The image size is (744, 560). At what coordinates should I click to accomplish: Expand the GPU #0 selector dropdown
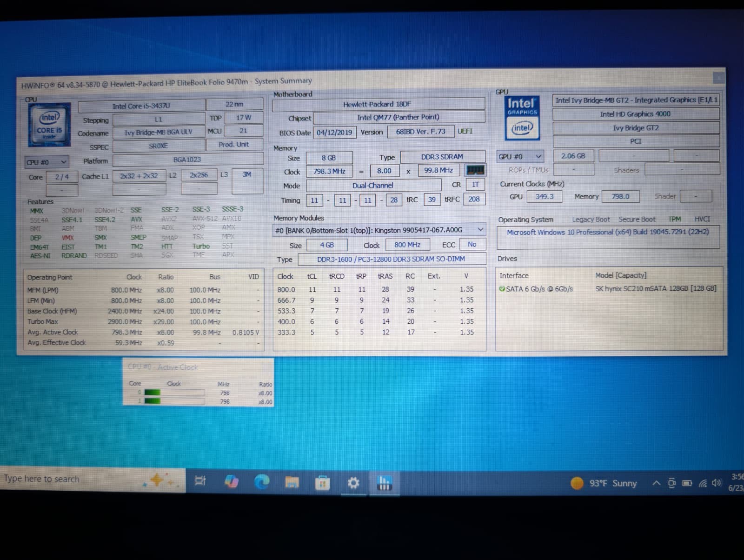pyautogui.click(x=520, y=156)
